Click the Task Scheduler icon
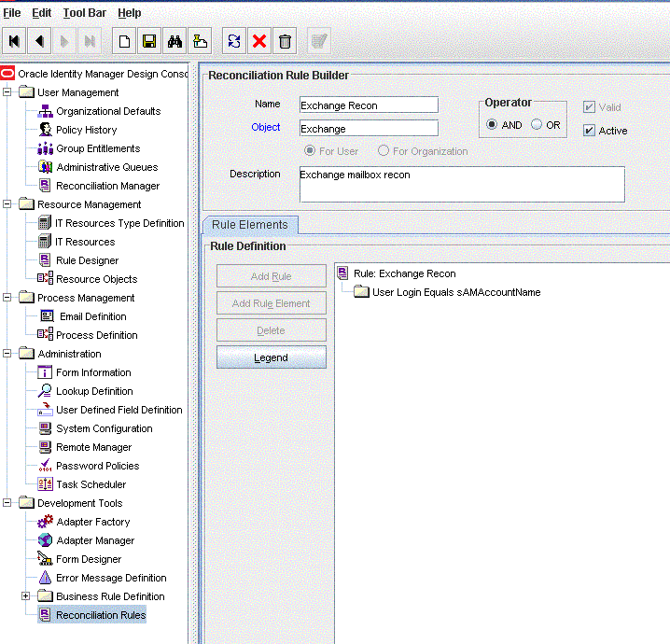Screen dimensions: 670x644 pyautogui.click(x=46, y=484)
